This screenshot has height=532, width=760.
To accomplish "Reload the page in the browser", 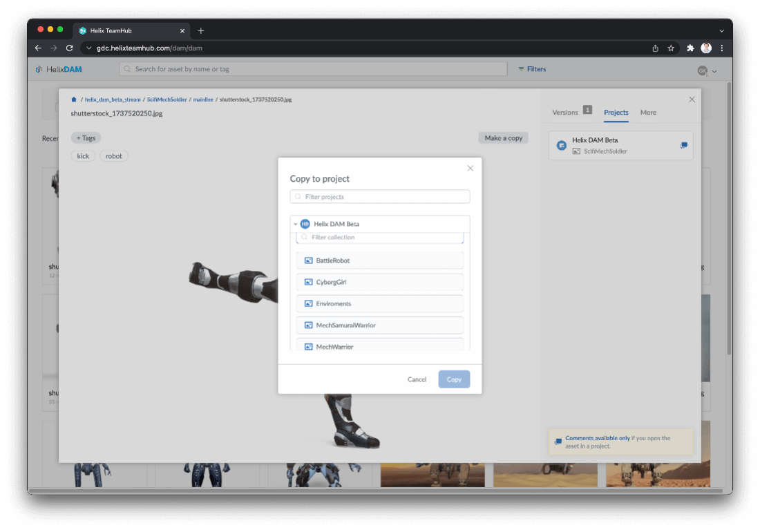I will tap(69, 48).
